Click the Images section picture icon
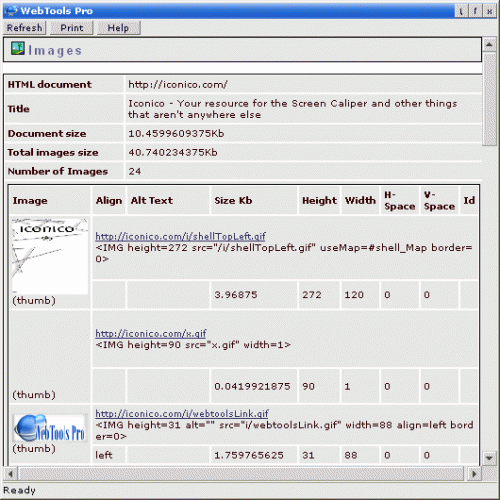This screenshot has height=500, width=500. coord(18,49)
